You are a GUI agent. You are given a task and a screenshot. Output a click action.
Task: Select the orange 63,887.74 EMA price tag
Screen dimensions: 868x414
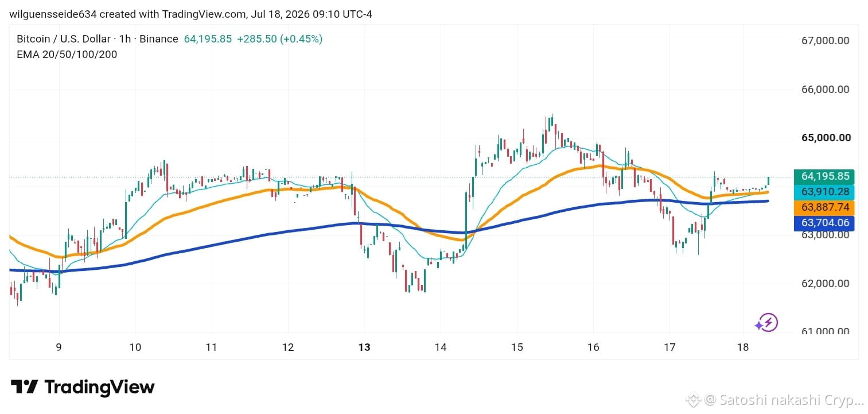coord(824,208)
